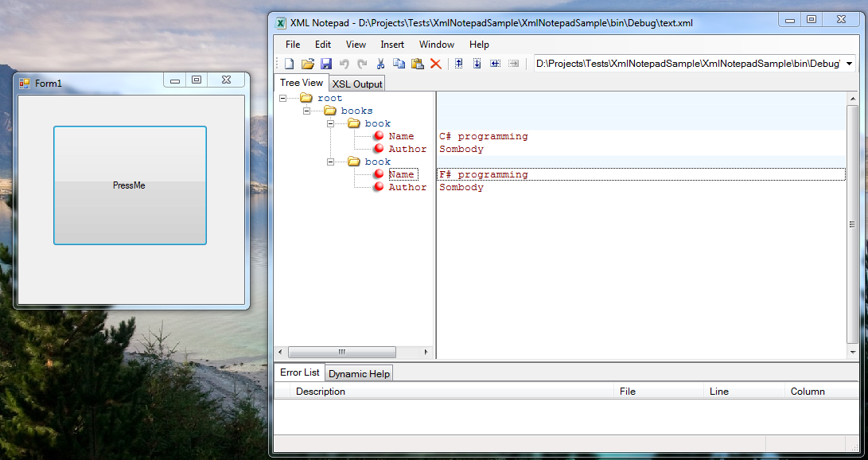Click folder icon of second book node
868x460 pixels.
(x=354, y=162)
